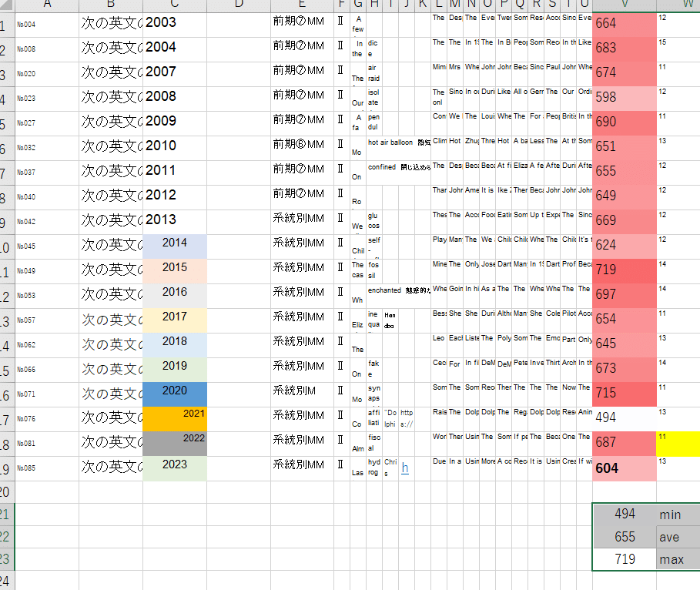
Task: Select the 719 cell in row 11
Action: [x=624, y=270]
